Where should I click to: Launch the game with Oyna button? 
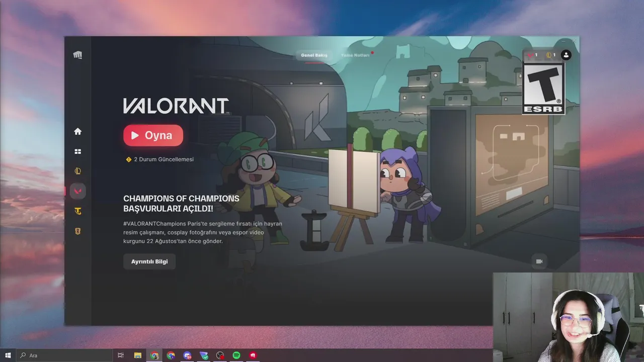[x=153, y=135]
